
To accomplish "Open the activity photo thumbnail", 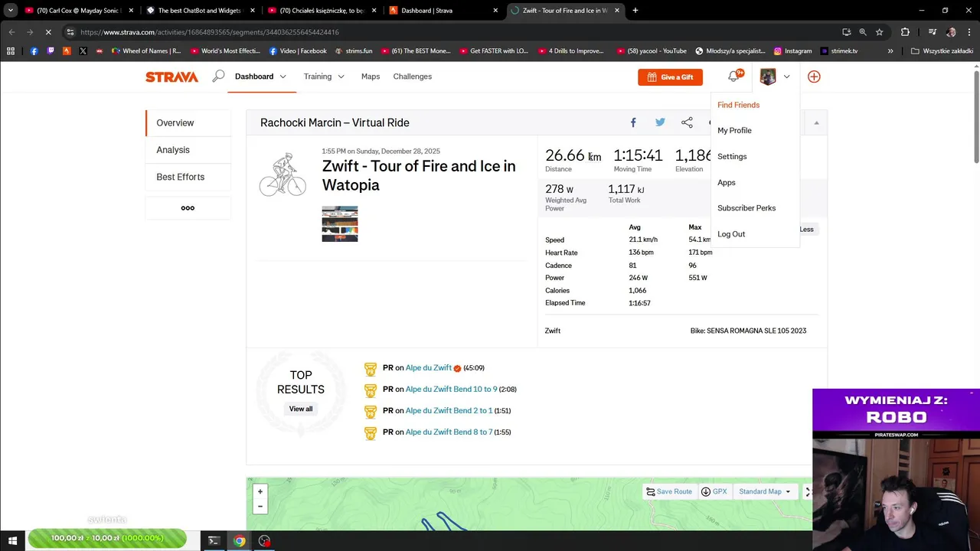I will [x=339, y=224].
